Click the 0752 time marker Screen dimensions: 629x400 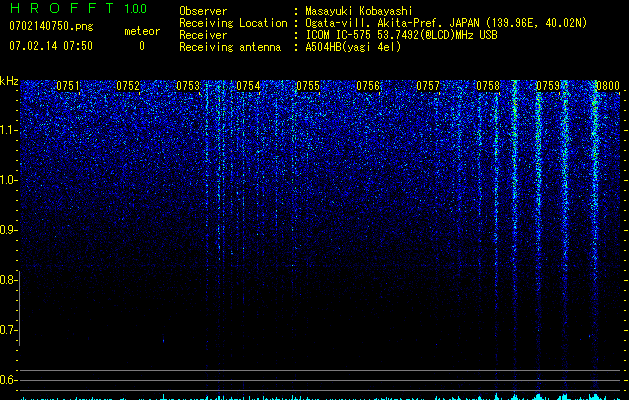coord(128,86)
